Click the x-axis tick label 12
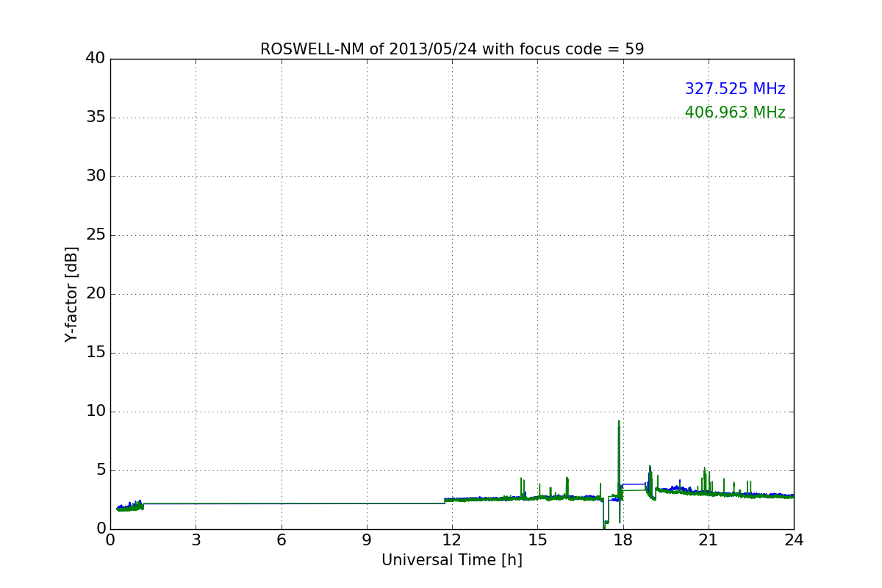This screenshot has width=882, height=588. [452, 540]
